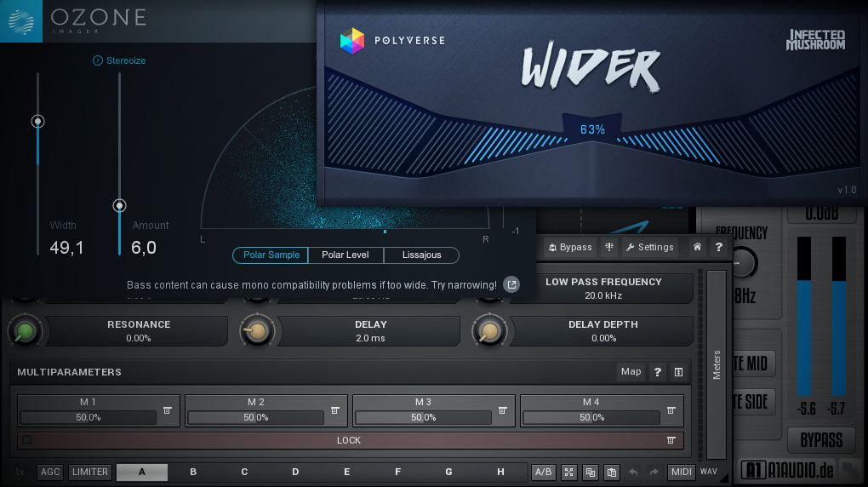Open the MIDI settings button
Screen dimensions: 868x487
(681, 472)
